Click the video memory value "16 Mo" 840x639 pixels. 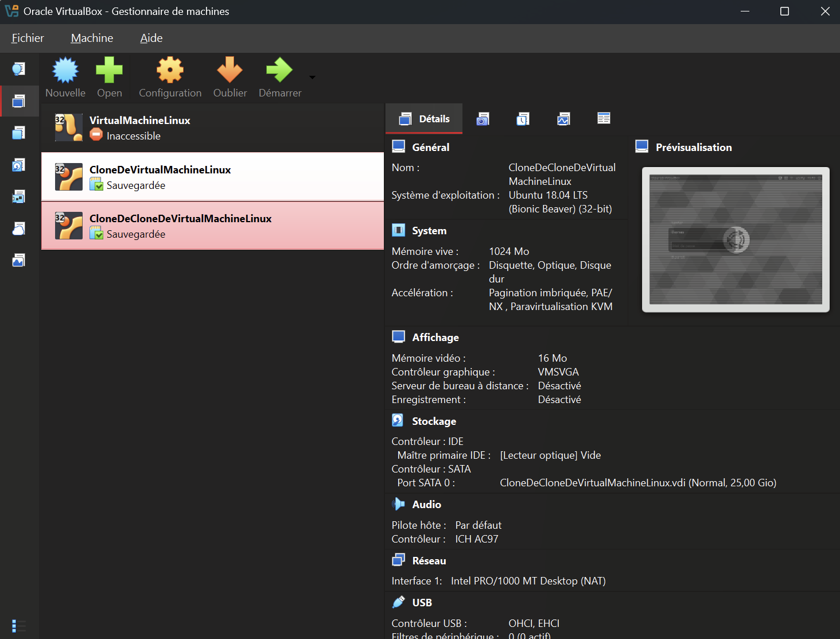[553, 358]
